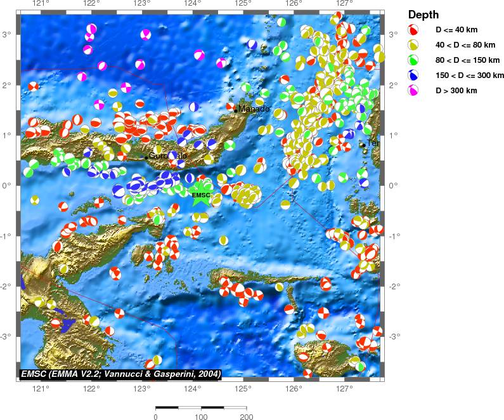Click the Gorontalo city marker dot
The height and width of the screenshot is (420, 504).
click(x=146, y=157)
